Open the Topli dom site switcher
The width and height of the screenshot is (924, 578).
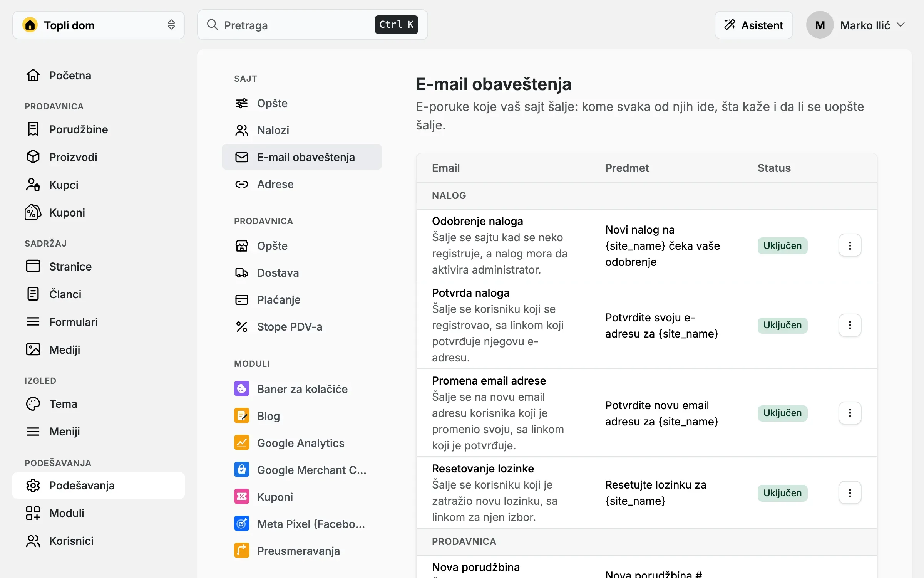[x=99, y=25]
